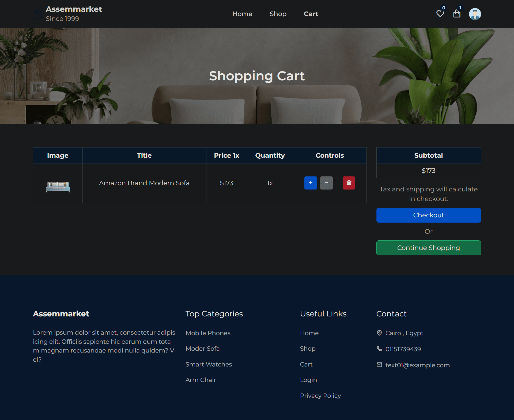The height and width of the screenshot is (420, 514).
Task: Open Smart Watches footer link
Action: click(x=209, y=364)
